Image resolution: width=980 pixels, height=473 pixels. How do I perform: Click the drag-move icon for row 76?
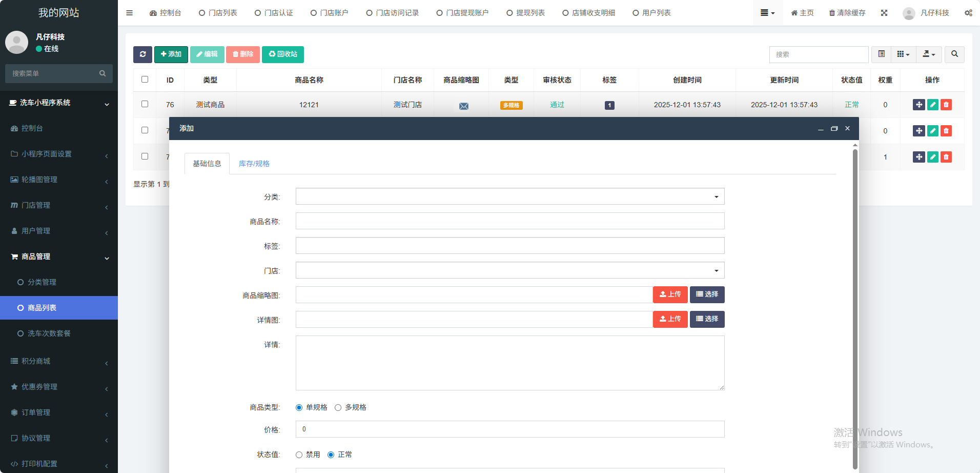pos(919,105)
